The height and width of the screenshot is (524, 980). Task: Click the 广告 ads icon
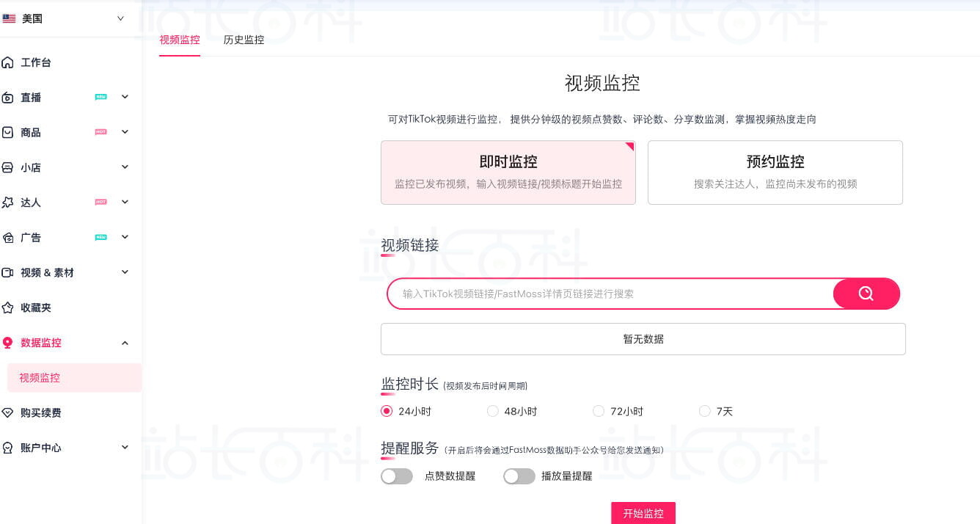coord(8,238)
